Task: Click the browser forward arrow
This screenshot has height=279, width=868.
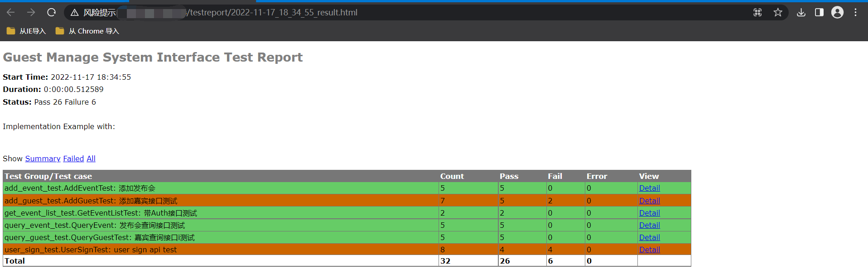Action: [31, 12]
